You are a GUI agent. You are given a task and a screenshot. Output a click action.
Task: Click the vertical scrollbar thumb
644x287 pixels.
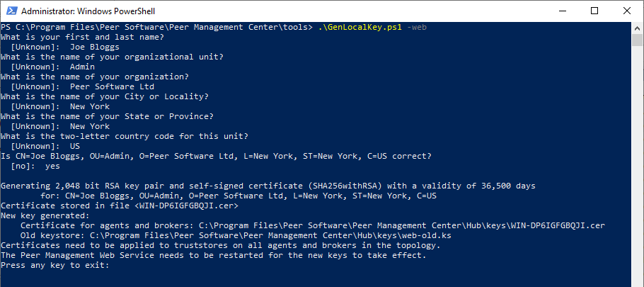[x=638, y=40]
